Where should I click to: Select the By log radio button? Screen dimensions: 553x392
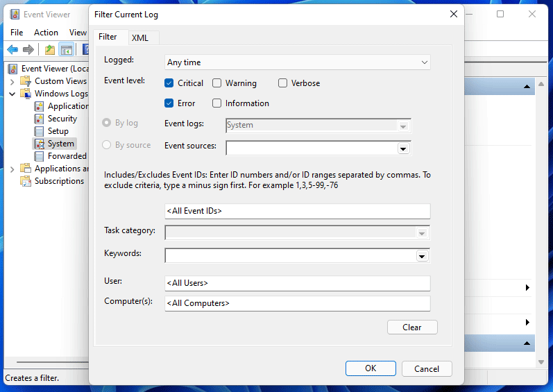coord(106,123)
